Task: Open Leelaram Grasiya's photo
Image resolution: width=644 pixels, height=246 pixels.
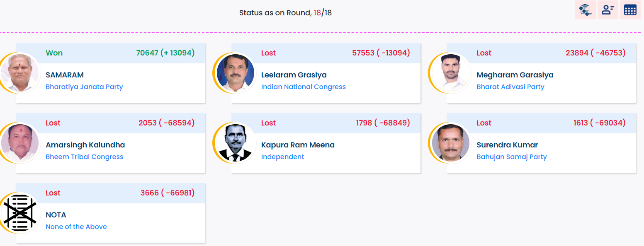Action: pos(235,73)
